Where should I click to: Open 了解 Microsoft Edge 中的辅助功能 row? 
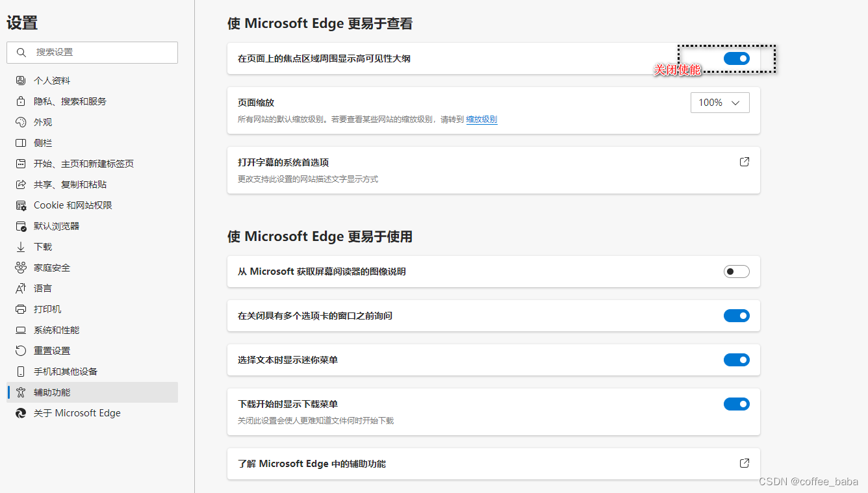(x=494, y=464)
